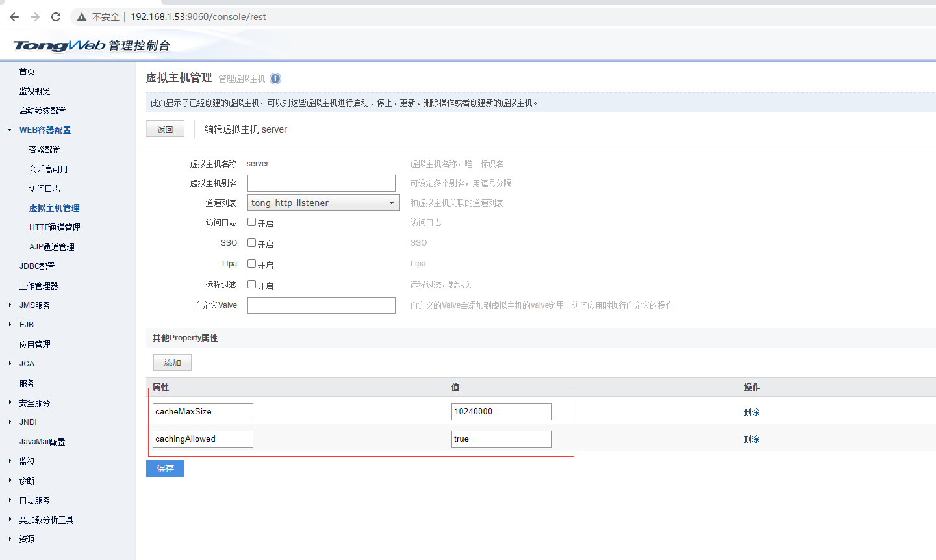Click the blue info icon beside 管理虚拟主机
Image resolution: width=936 pixels, height=560 pixels.
tap(275, 79)
